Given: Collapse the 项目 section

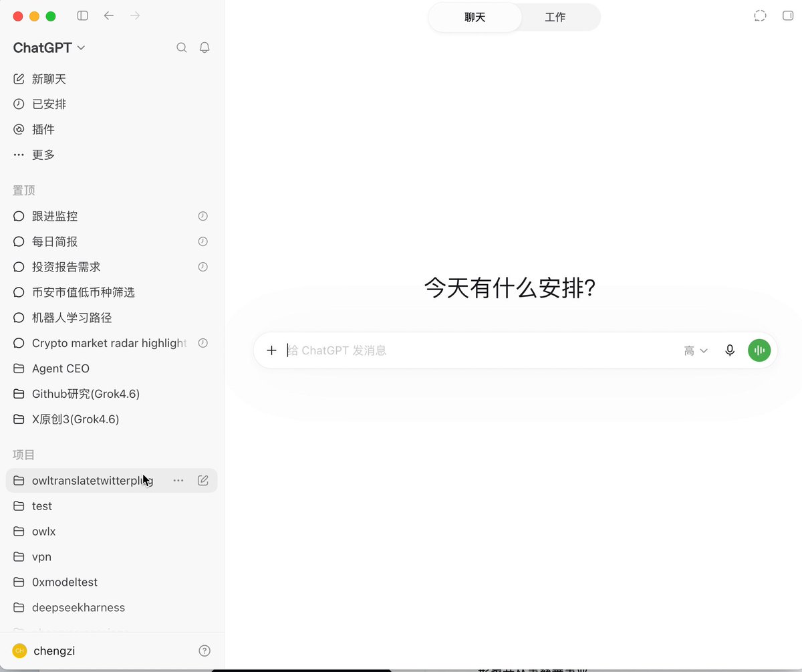Looking at the screenshot, I should pos(24,455).
